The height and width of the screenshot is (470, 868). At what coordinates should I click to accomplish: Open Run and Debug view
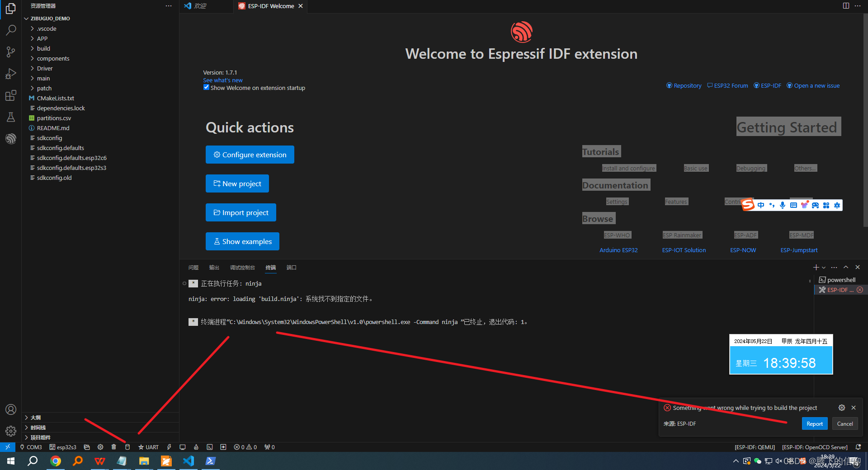(11, 74)
